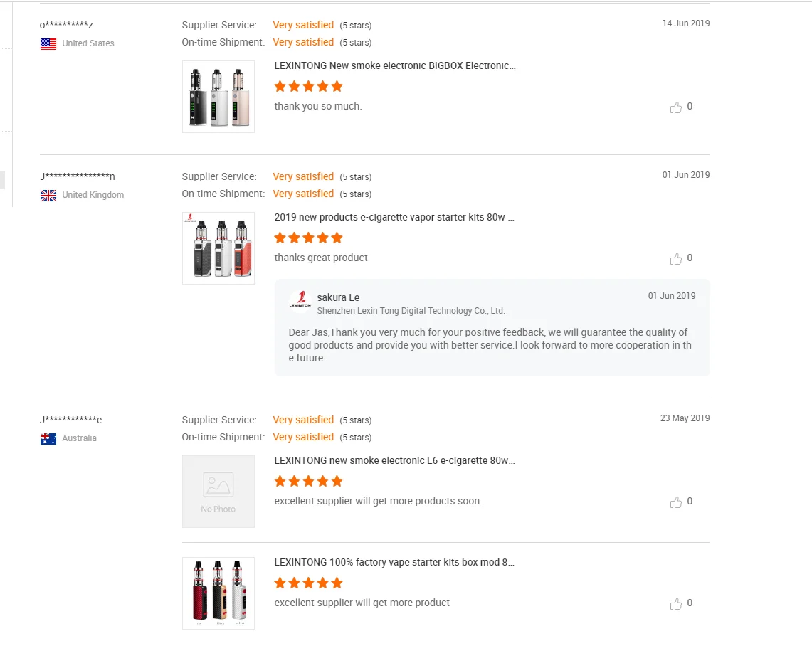Open the BIGBOX Electronic product thumbnail
This screenshot has width=812, height=646.
pos(218,97)
